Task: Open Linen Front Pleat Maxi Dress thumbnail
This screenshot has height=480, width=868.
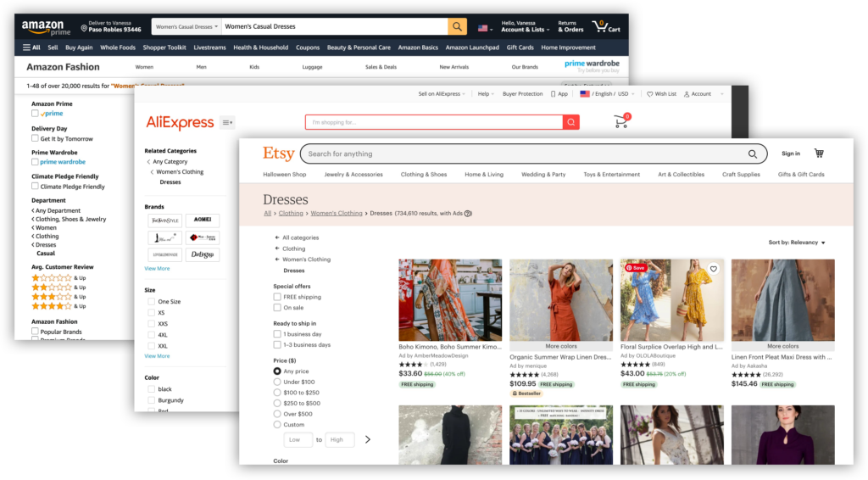Action: [782, 300]
